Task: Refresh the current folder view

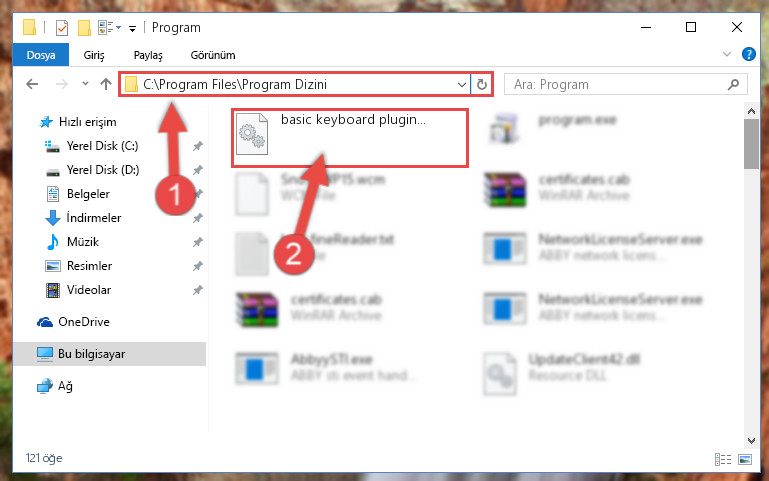Action: (x=482, y=84)
